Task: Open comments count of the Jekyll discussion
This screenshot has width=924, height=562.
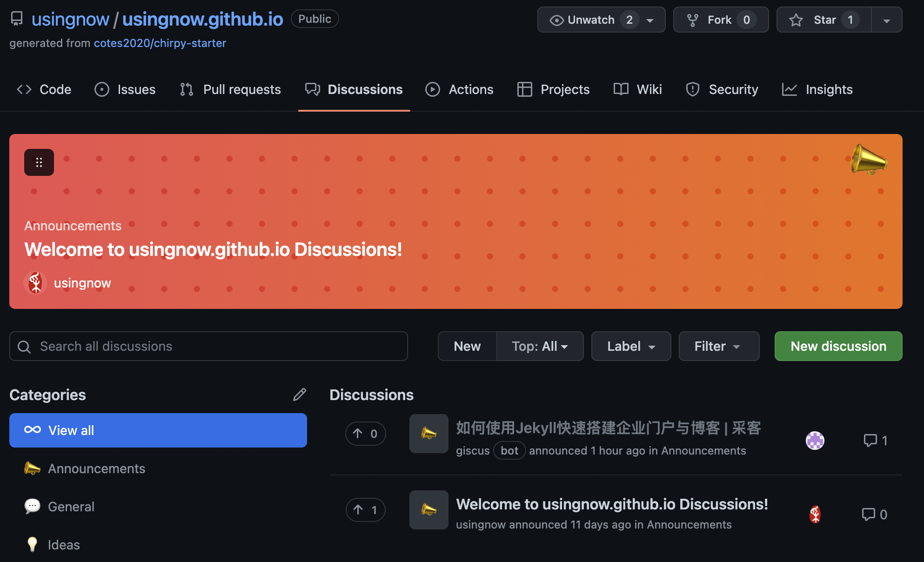Action: (x=876, y=440)
